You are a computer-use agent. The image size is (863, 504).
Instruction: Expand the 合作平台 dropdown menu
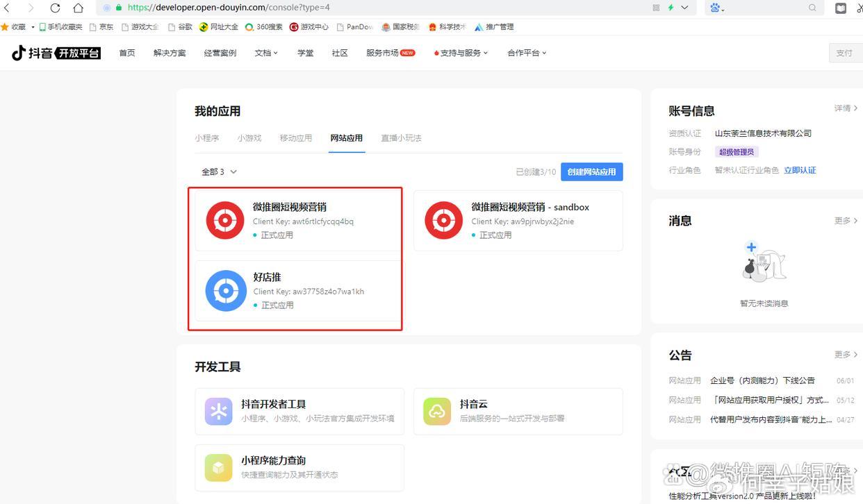coord(527,53)
